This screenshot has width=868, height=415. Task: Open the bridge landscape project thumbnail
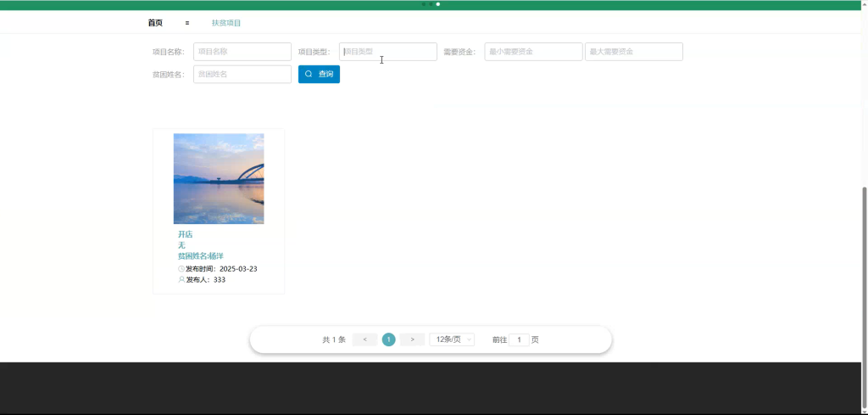click(219, 178)
